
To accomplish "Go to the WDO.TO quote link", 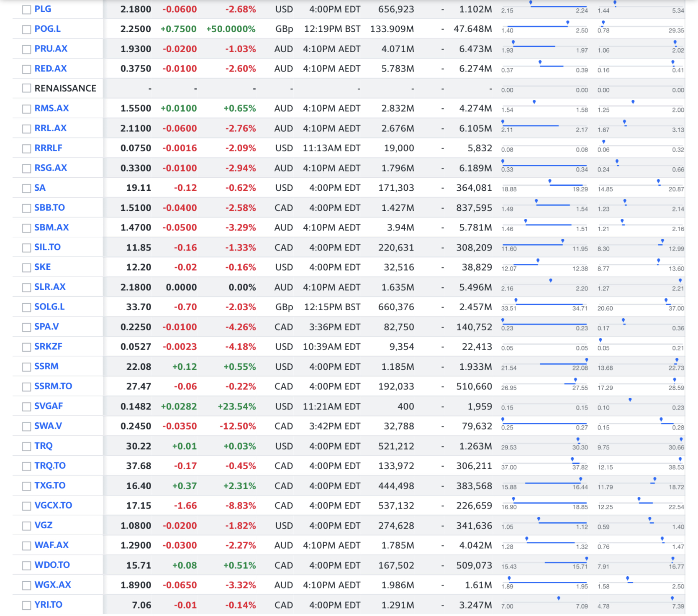I will coord(52,565).
